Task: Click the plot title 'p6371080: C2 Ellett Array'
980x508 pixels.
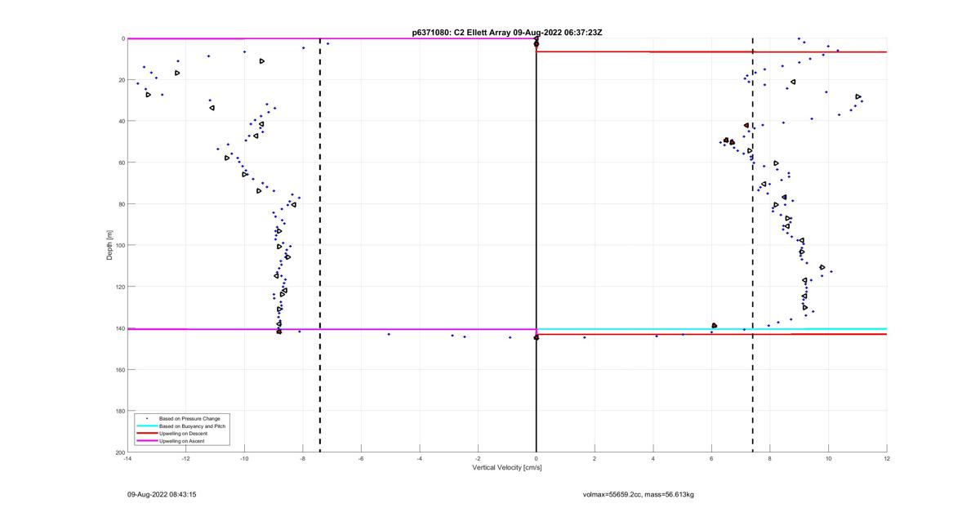Action: (x=461, y=33)
